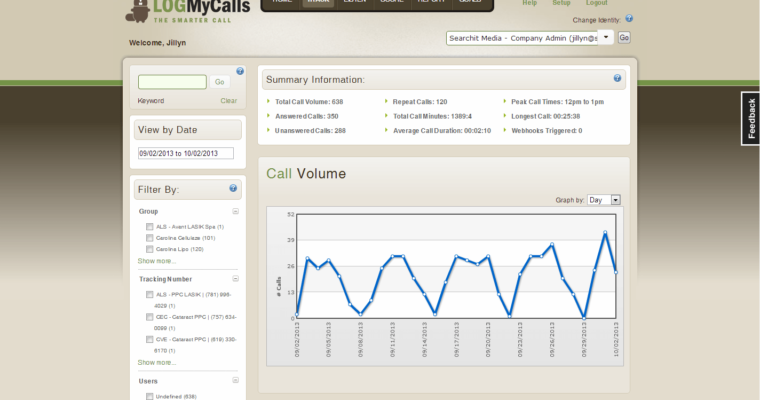Click Longest Call: 00:25:38 text
The height and width of the screenshot is (400, 760).
[x=545, y=116]
